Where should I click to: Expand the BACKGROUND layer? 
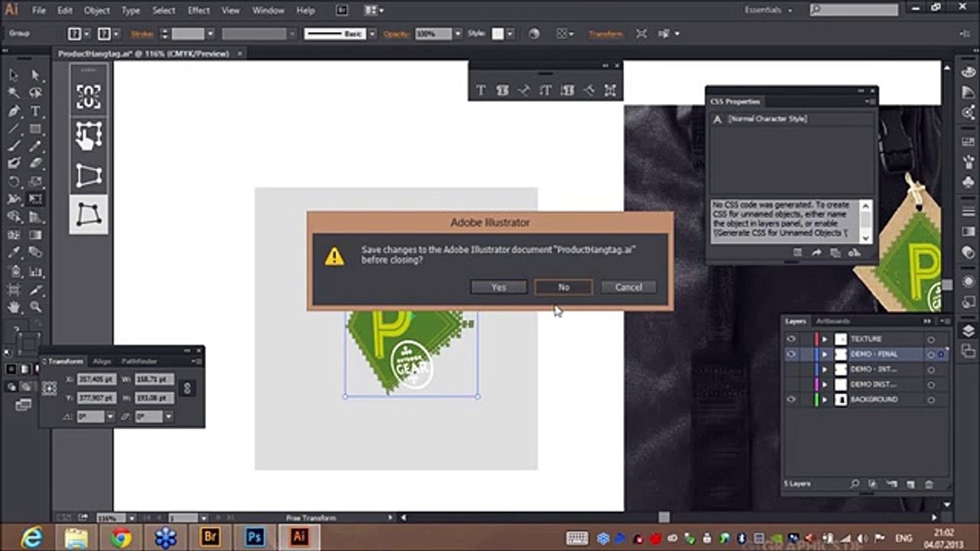click(825, 399)
